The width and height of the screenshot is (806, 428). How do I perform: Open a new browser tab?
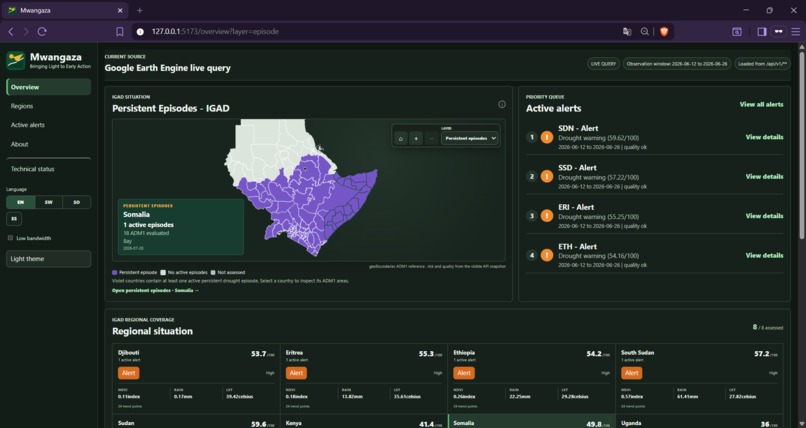(x=139, y=10)
